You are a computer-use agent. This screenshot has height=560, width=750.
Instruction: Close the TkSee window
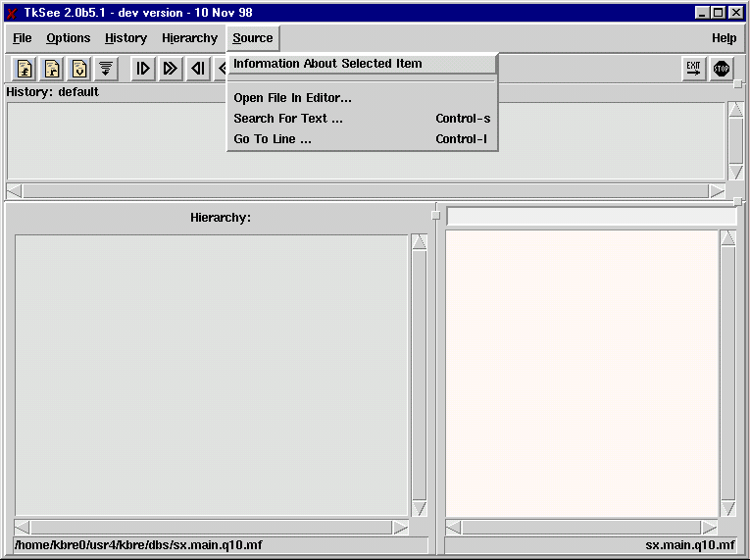click(736, 13)
